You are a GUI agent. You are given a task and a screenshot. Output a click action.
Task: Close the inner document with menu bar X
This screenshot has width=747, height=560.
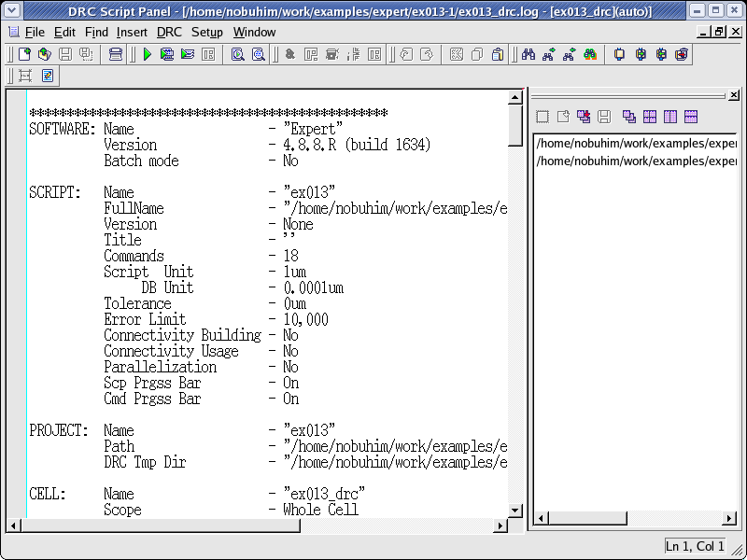[x=735, y=32]
